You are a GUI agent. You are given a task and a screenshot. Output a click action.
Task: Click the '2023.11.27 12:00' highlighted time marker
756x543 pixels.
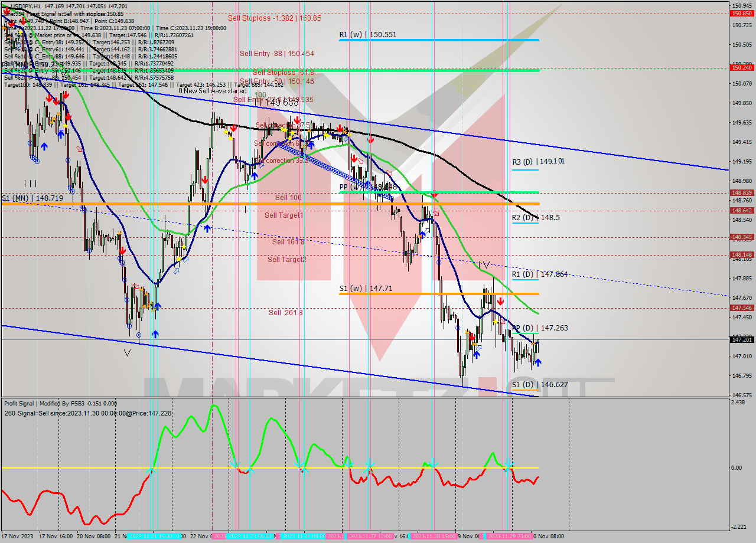[x=372, y=537]
